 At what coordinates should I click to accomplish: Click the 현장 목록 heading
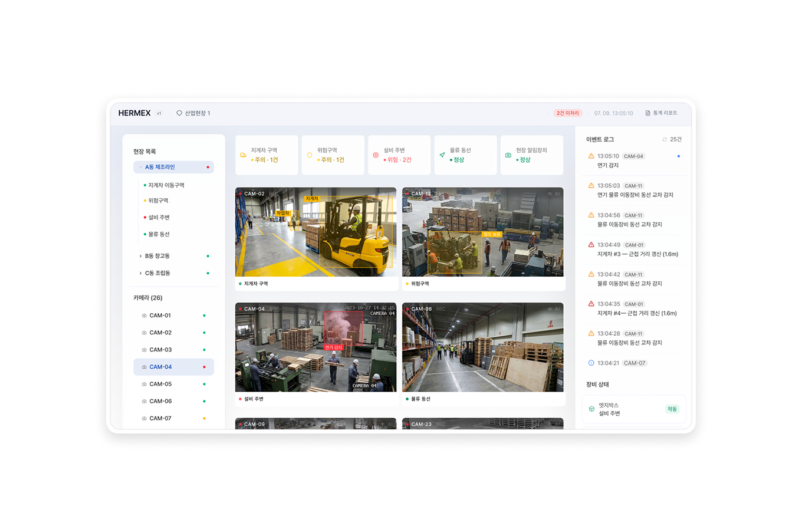144,152
